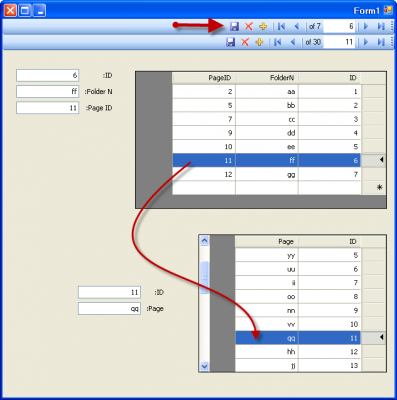Select the 'dd' folder cell
This screenshot has height=400, width=397.
[x=267, y=133]
